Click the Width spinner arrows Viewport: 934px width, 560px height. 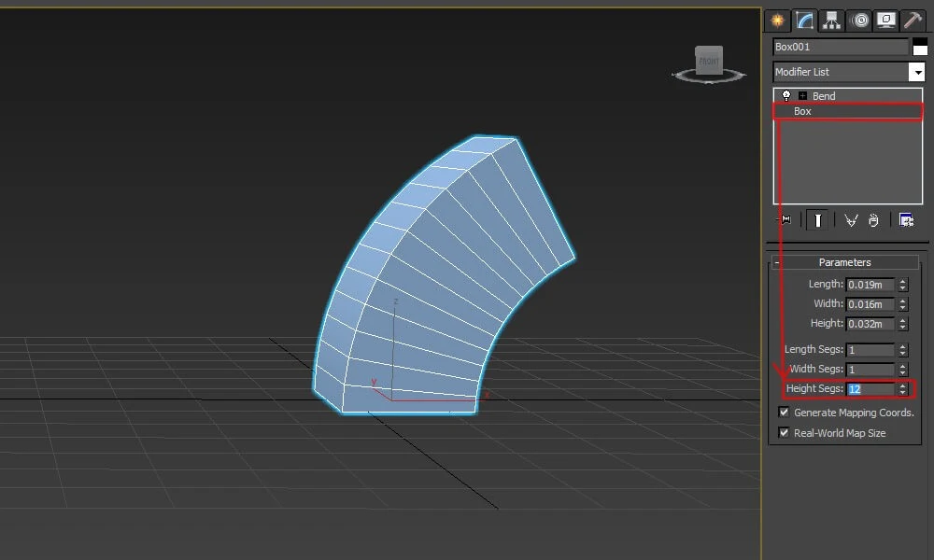[903, 304]
